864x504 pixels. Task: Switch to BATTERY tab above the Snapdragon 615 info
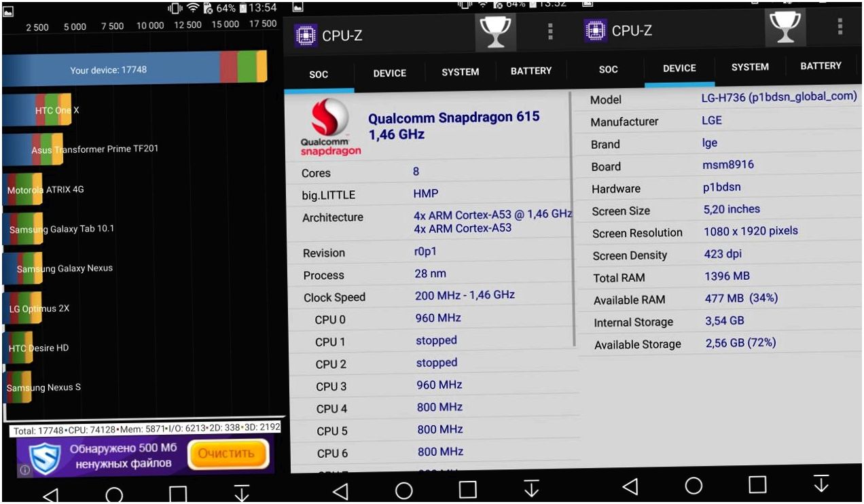tap(531, 71)
